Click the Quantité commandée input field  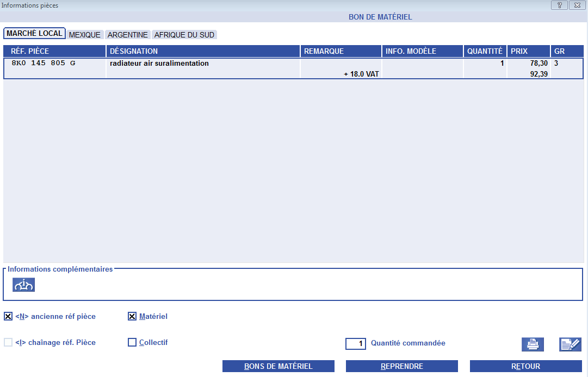(356, 344)
